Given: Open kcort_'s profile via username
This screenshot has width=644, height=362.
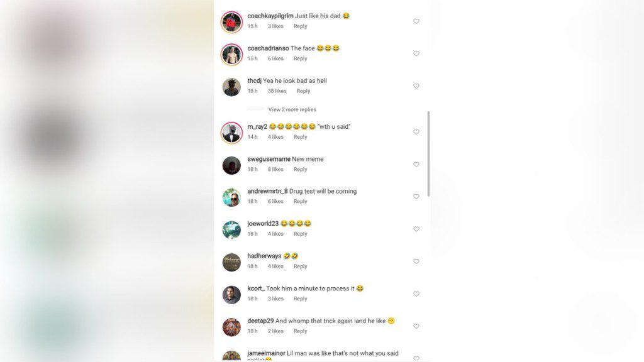Looking at the screenshot, I should click(x=256, y=288).
